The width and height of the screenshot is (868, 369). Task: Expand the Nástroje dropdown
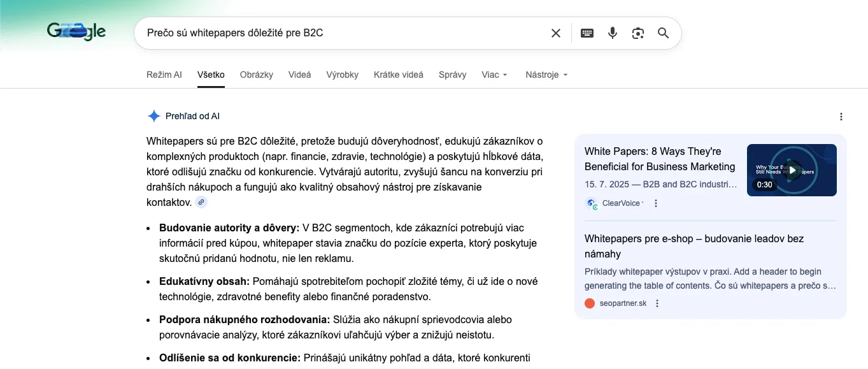pyautogui.click(x=546, y=75)
